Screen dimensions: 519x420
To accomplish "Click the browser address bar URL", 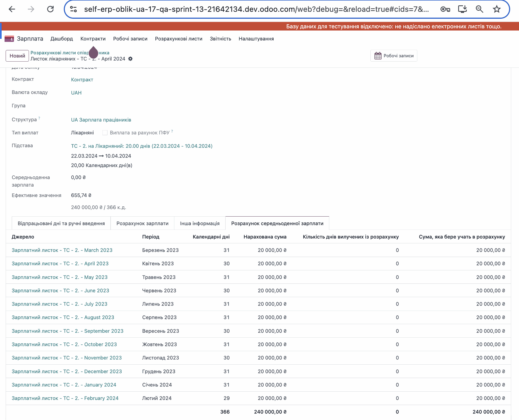I will pos(256,9).
